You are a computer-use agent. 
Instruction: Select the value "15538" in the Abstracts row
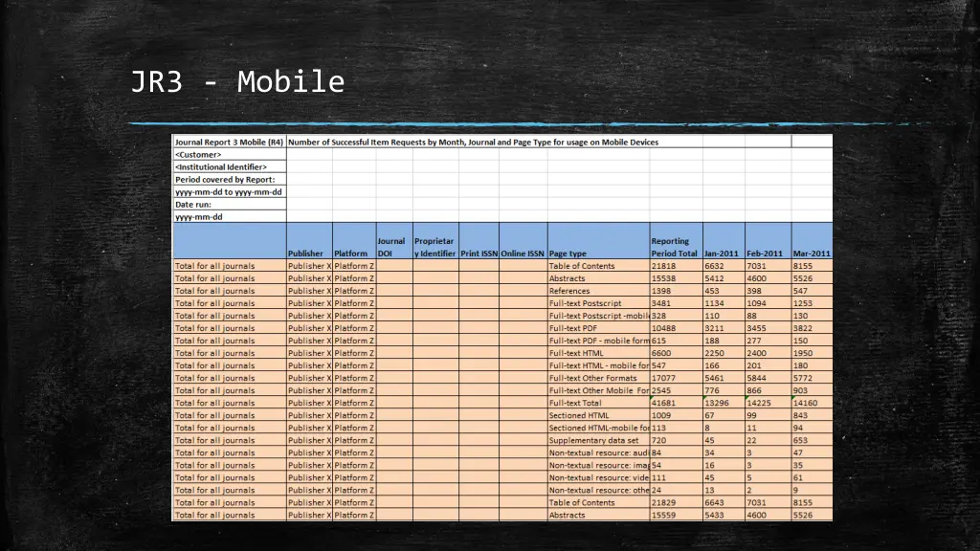coord(676,278)
